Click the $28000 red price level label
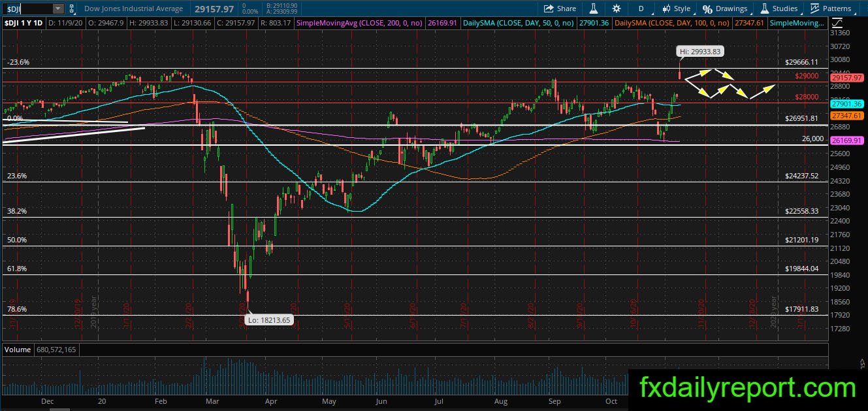 (807, 97)
